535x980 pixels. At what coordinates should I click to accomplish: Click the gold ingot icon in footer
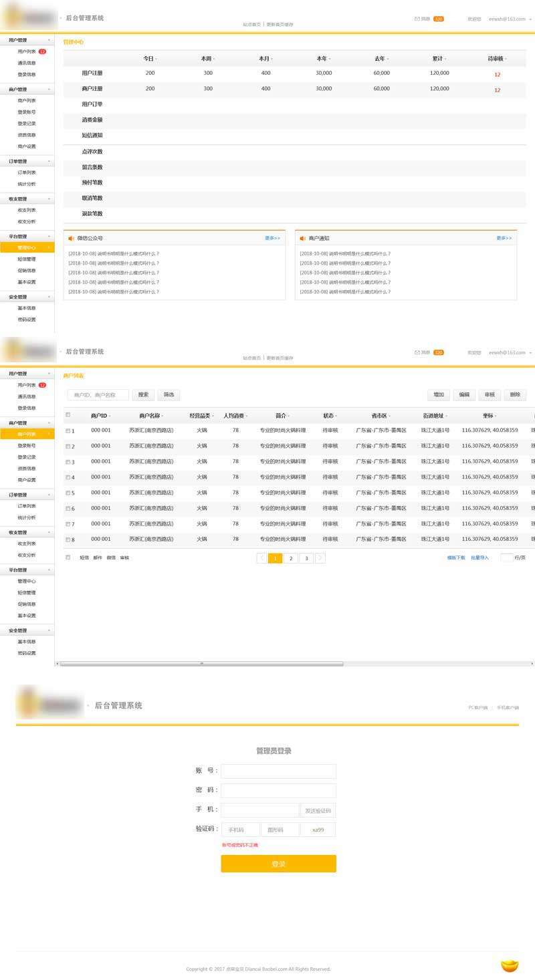coord(510,965)
